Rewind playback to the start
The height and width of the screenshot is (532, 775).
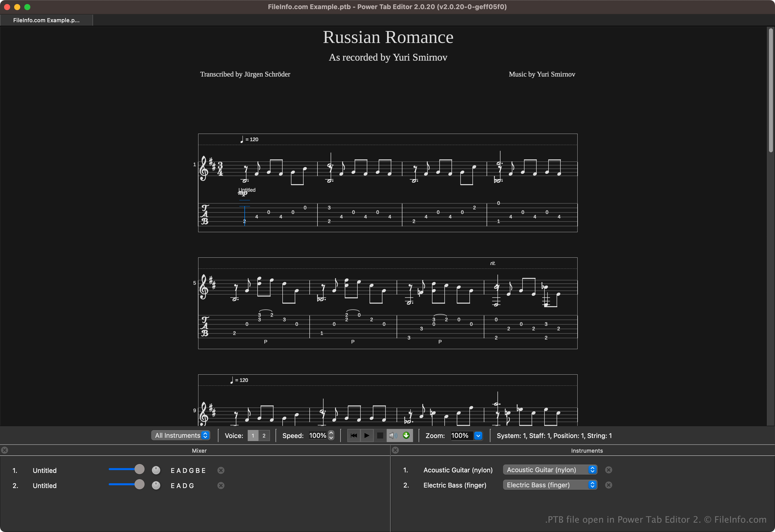tap(354, 435)
